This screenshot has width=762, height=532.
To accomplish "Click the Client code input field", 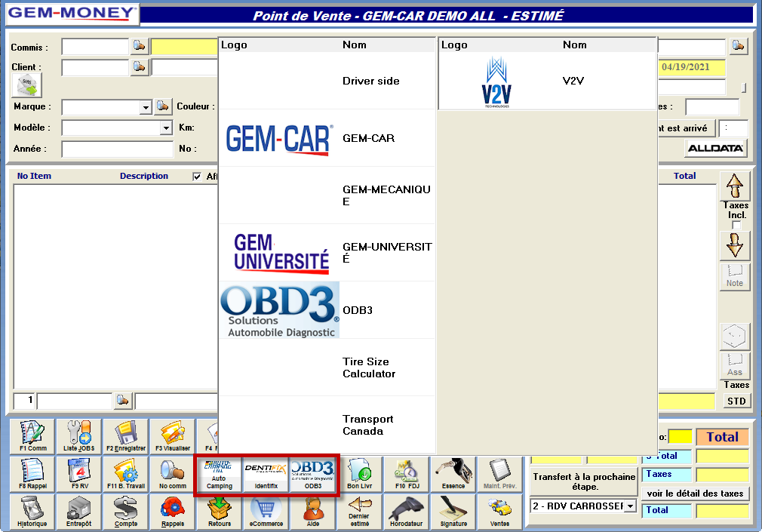I will click(x=95, y=67).
